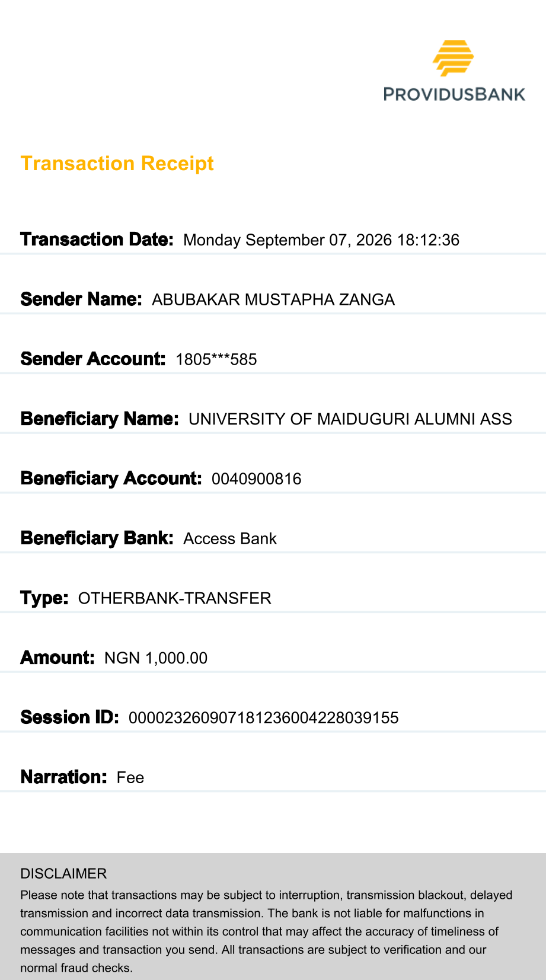Select the date Monday September 07, 2026
This screenshot has height=980, width=546.
click(288, 240)
